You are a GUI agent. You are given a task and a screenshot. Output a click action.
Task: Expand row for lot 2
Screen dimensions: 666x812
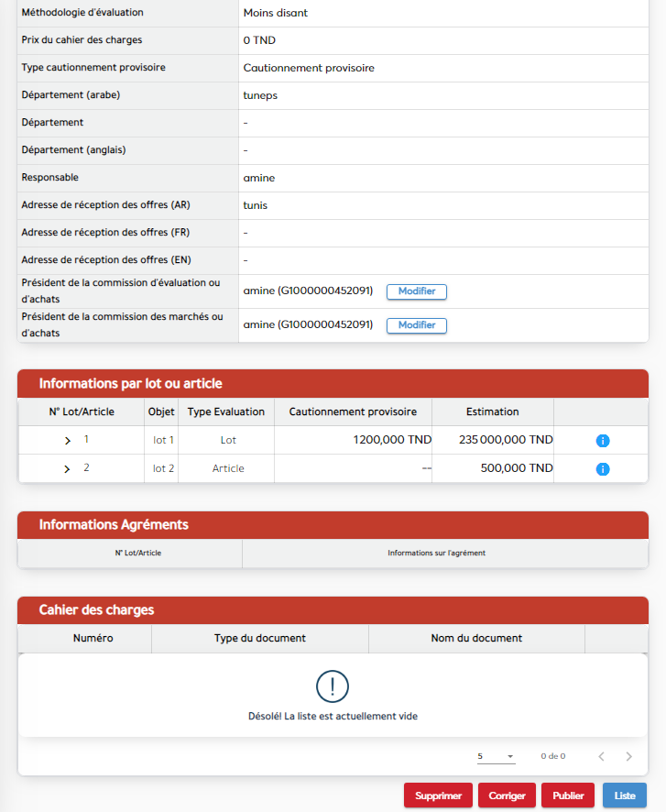(x=67, y=469)
